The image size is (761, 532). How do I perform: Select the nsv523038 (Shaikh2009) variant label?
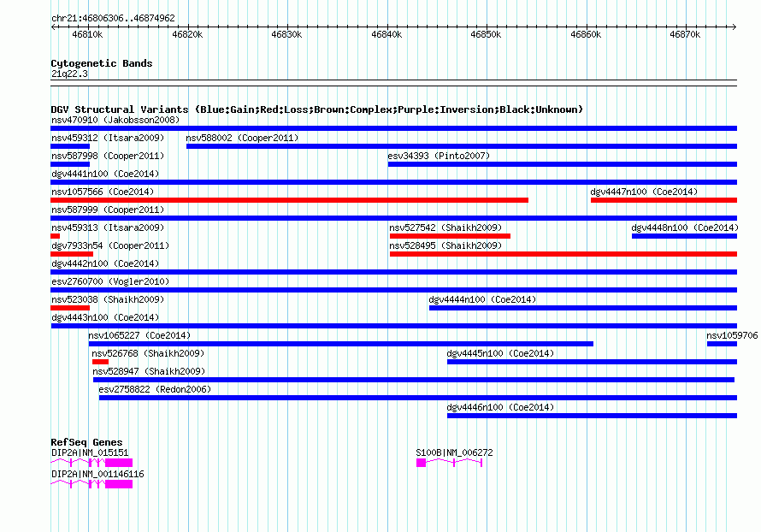[x=108, y=299]
